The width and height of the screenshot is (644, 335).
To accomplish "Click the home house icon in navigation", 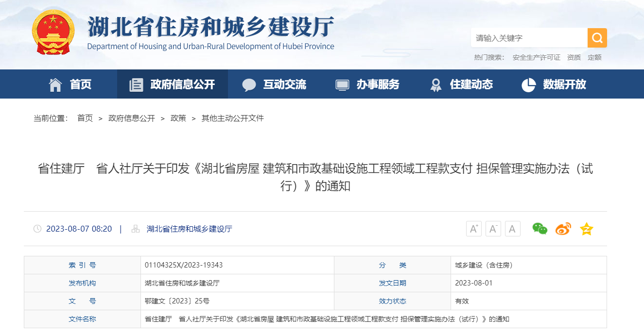I will tap(55, 84).
